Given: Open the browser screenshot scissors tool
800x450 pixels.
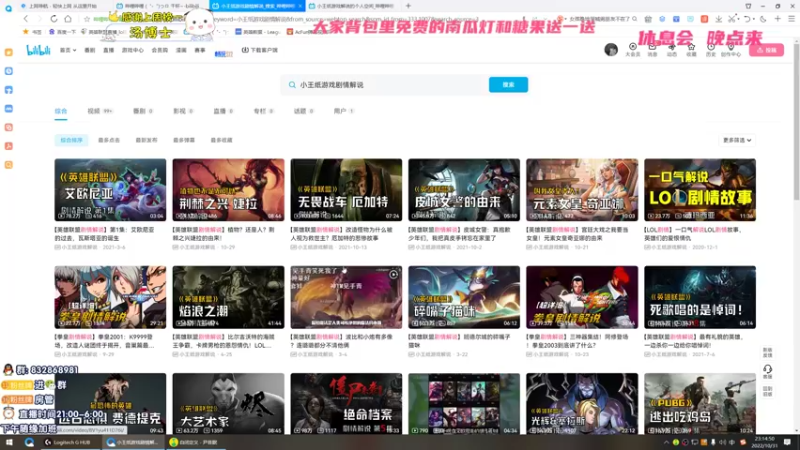Looking at the screenshot, I should 733,19.
